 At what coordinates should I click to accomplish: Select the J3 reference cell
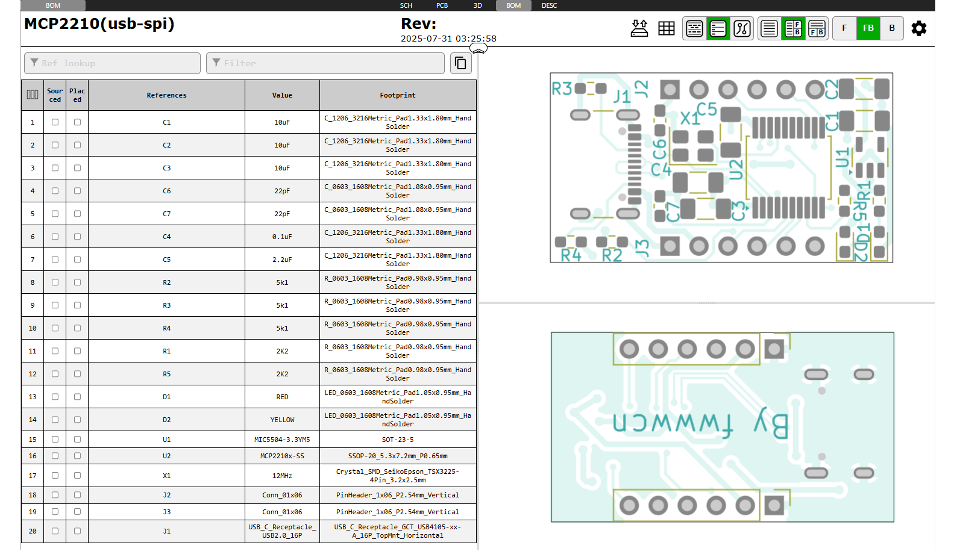click(167, 512)
